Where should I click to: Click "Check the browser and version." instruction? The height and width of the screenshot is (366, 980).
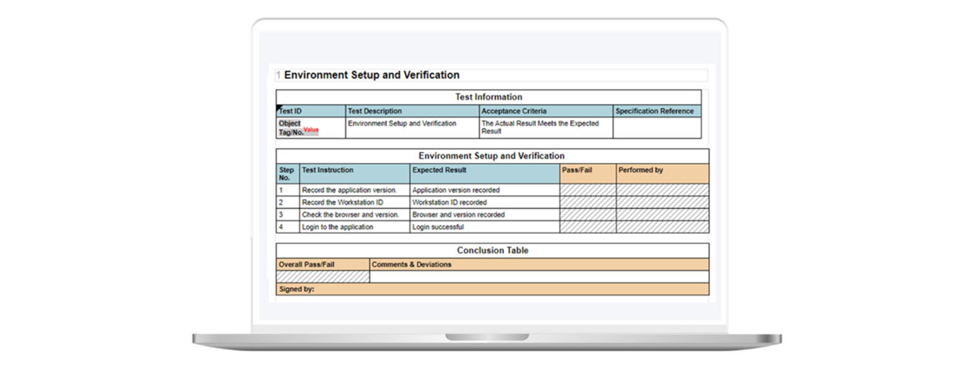pos(355,215)
